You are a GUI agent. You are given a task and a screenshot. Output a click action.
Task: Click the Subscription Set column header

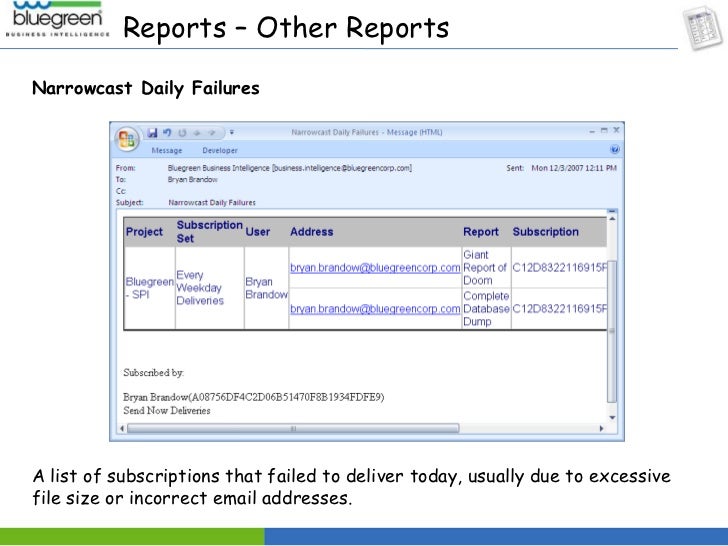[x=209, y=232]
